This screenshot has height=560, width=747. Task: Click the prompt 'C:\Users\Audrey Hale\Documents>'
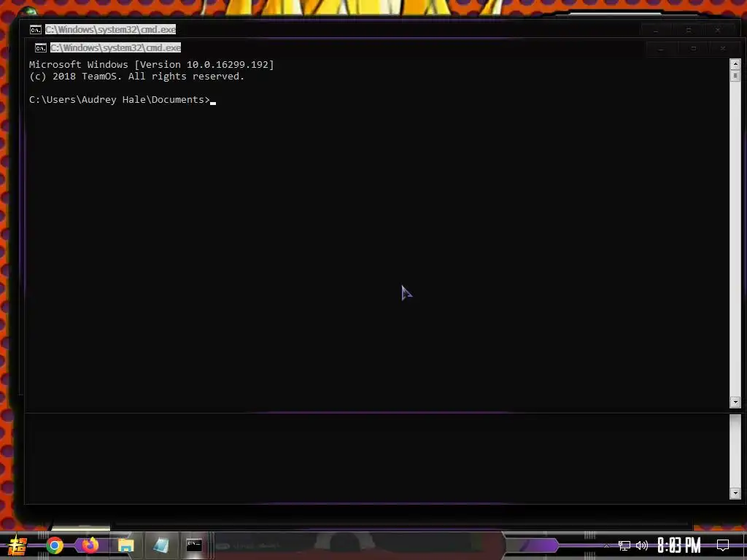pos(120,100)
